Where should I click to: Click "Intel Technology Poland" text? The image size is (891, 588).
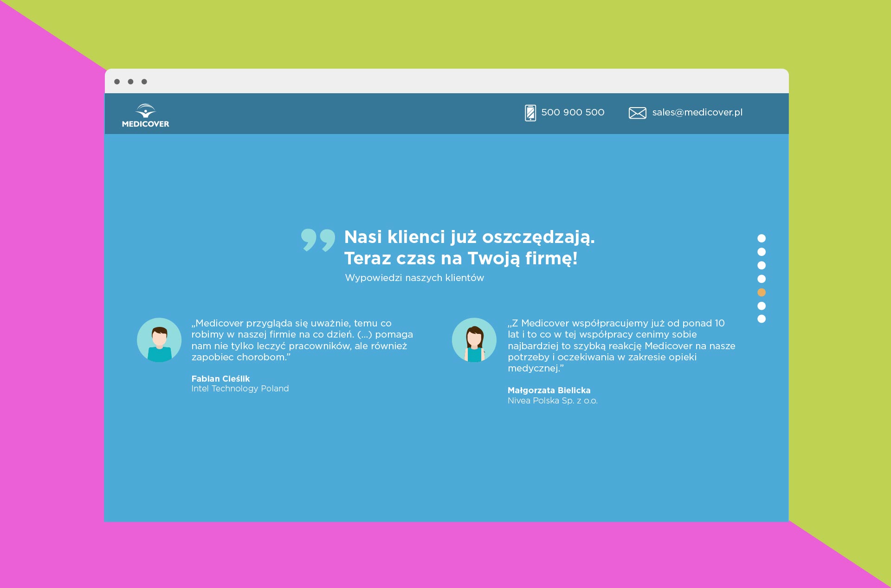coord(240,389)
